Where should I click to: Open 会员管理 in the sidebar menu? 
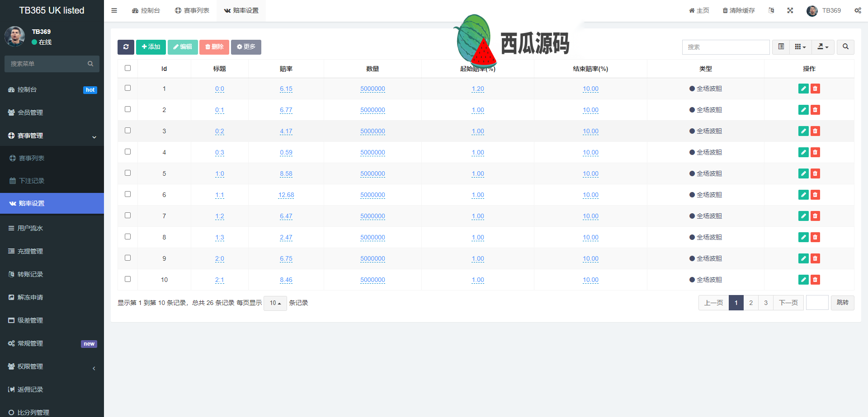pos(30,112)
